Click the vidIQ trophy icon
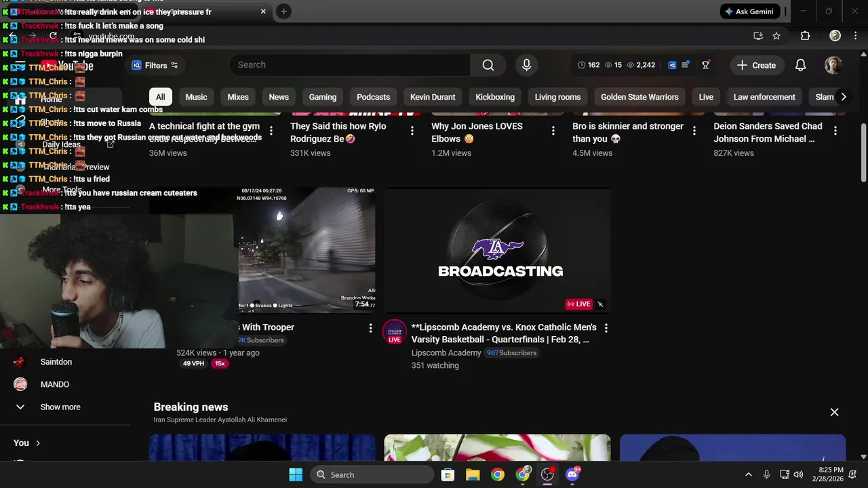Screen dimensions: 868x488 [x=705, y=65]
